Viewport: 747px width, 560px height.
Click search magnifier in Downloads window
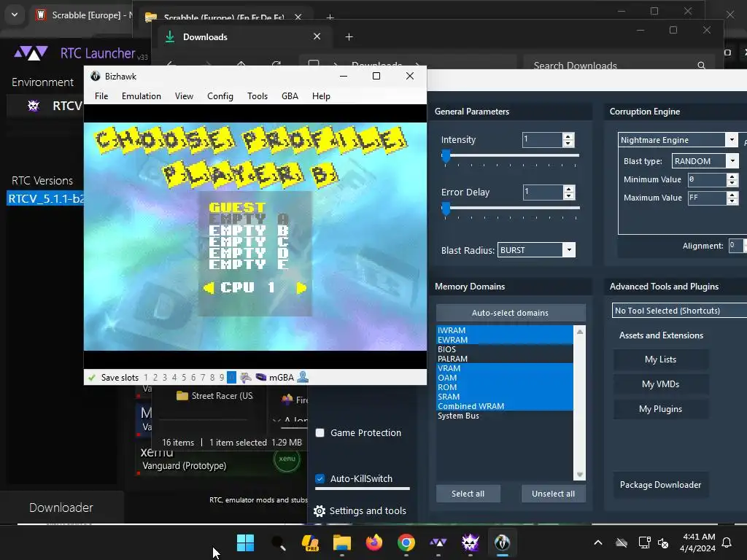[x=701, y=65]
